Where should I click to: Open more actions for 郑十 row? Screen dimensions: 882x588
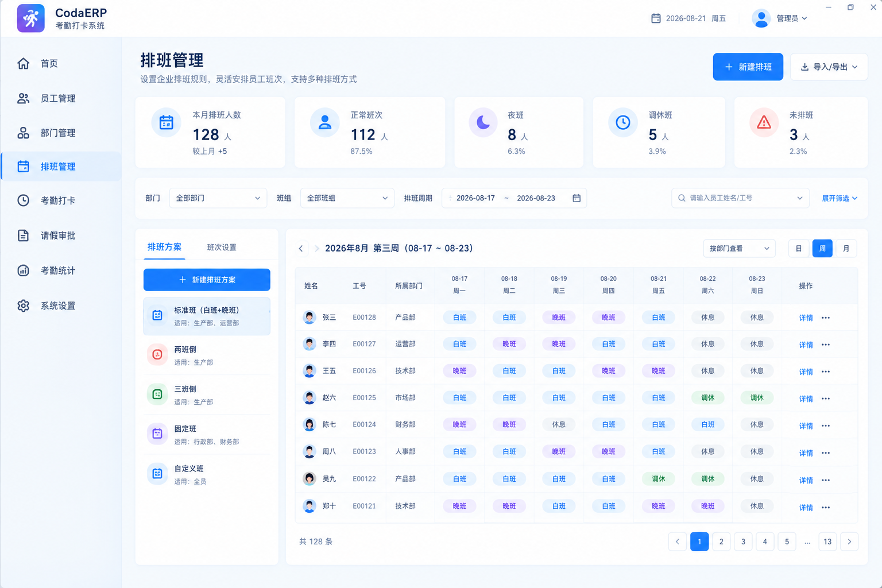[x=826, y=507]
